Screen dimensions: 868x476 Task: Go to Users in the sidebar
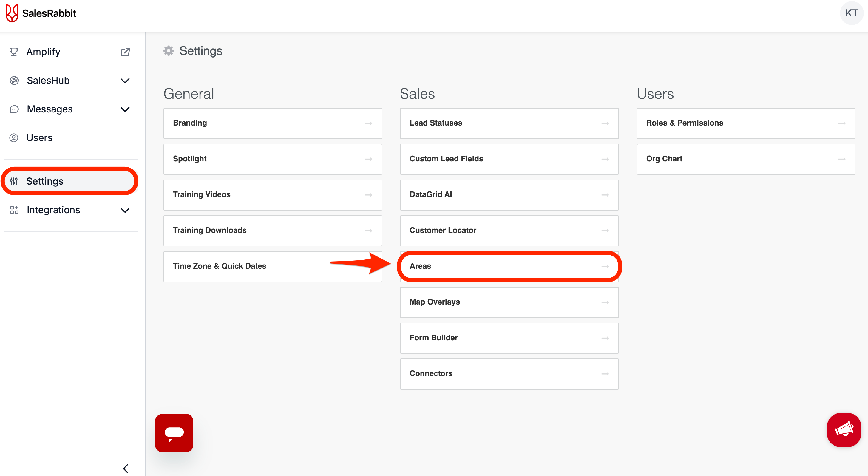pos(70,138)
